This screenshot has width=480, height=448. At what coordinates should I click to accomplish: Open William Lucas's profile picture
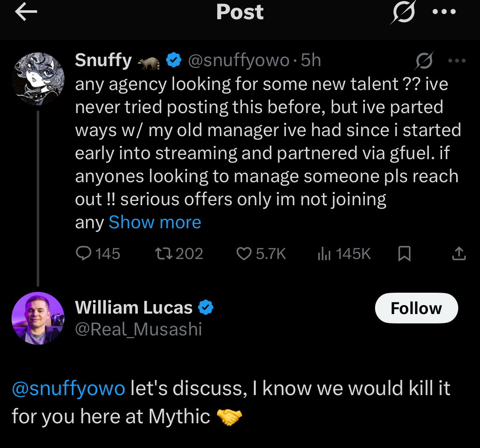(x=38, y=317)
